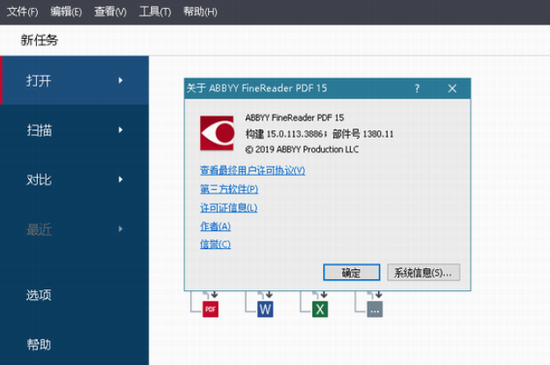Click the question mark help icon in dialog title

click(x=417, y=88)
